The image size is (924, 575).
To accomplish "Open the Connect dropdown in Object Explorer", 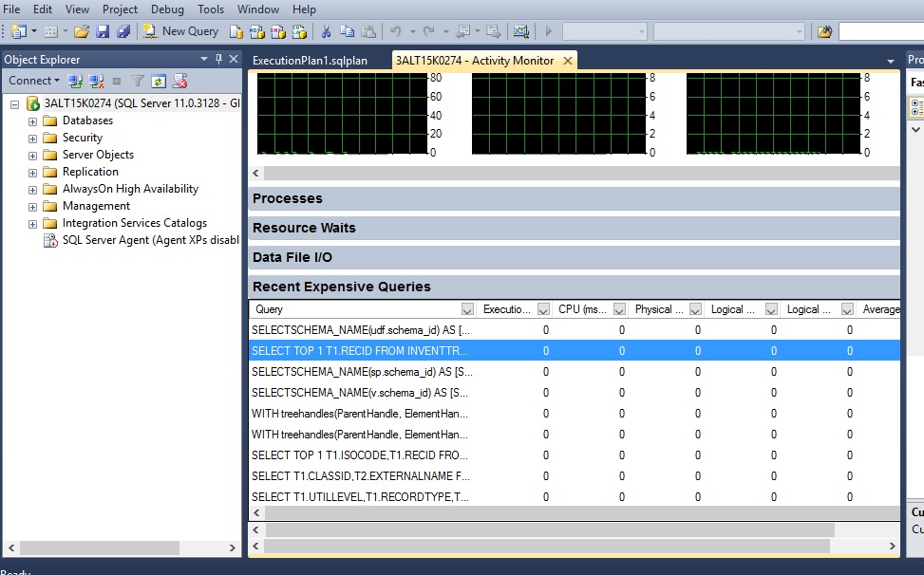I will 34,81.
